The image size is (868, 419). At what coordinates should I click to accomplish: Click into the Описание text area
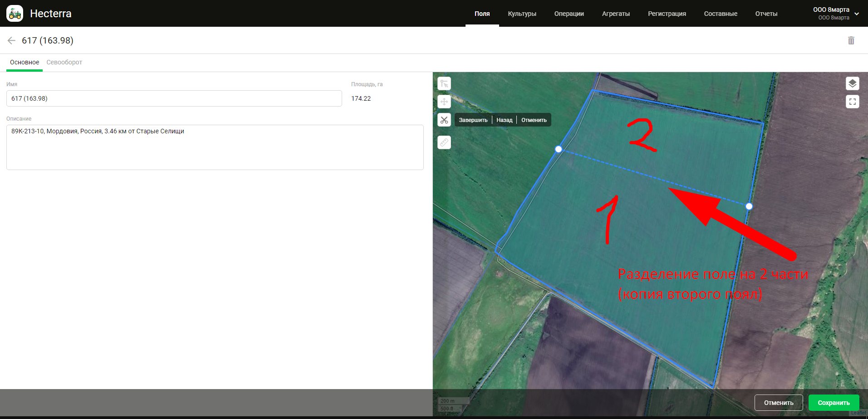click(x=215, y=147)
